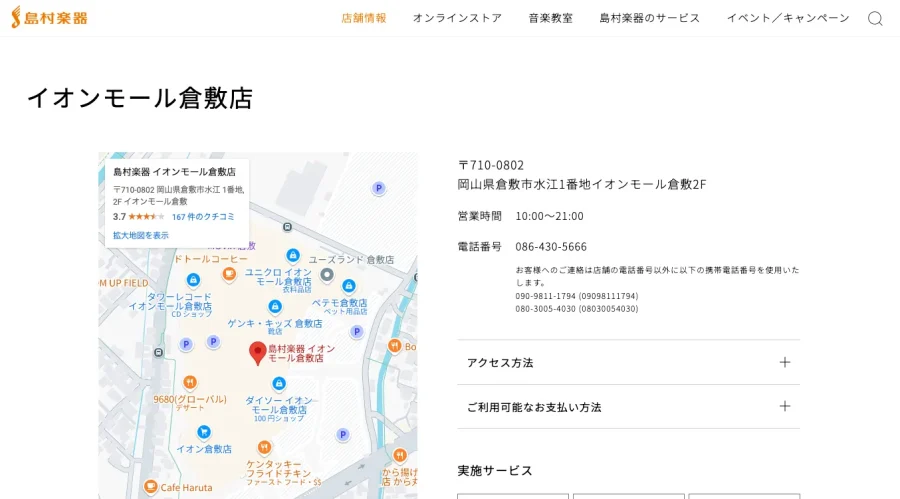900x499 pixels.
Task: Click the business hours 10:00～21:00
Action: 549,216
